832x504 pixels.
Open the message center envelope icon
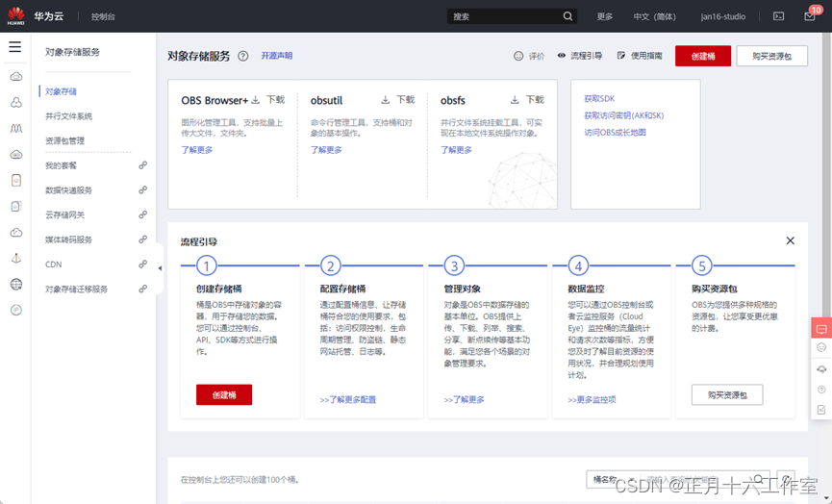click(809, 16)
